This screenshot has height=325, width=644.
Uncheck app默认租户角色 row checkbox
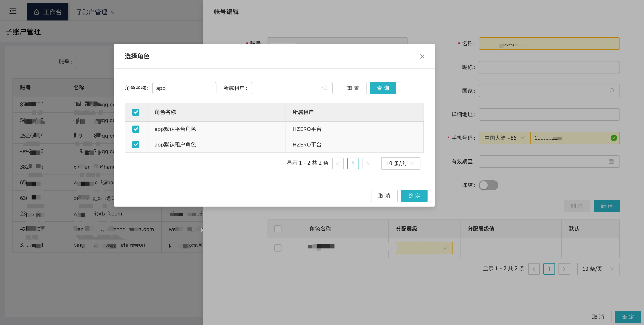coord(136,144)
